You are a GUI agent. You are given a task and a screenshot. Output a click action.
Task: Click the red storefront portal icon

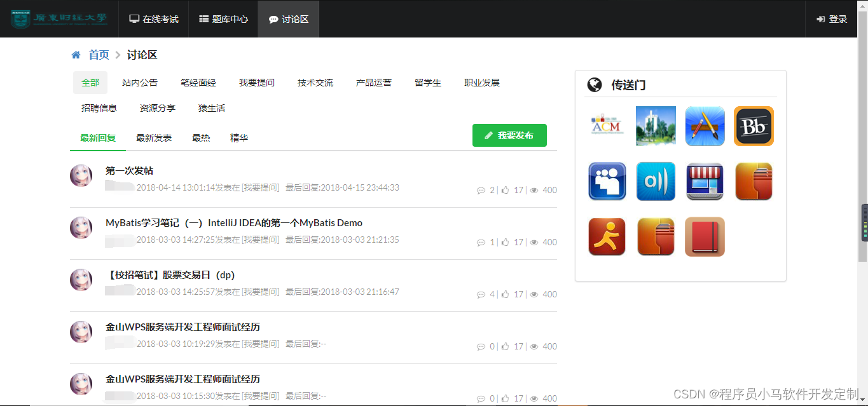[705, 181]
